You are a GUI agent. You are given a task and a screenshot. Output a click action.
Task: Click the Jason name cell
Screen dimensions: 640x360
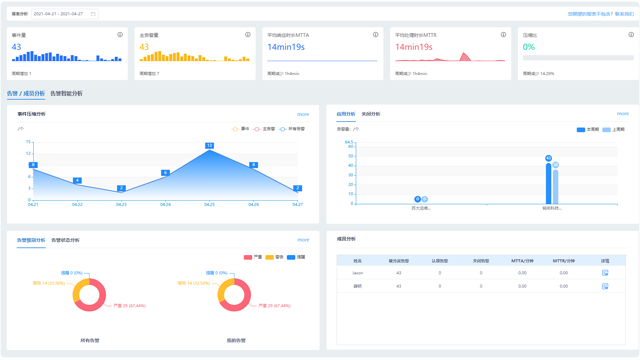(x=358, y=273)
